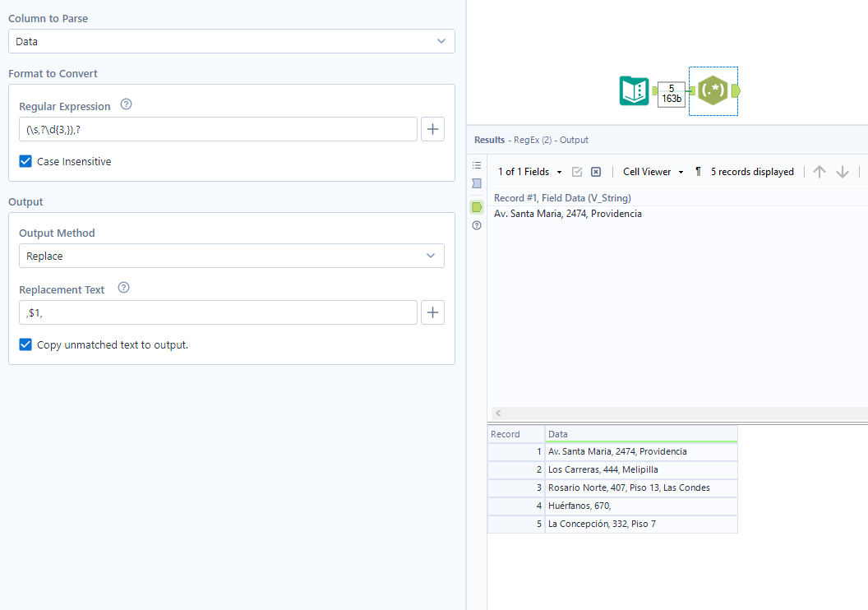Click the Data column header
The height and width of the screenshot is (610, 868).
pyautogui.click(x=640, y=434)
